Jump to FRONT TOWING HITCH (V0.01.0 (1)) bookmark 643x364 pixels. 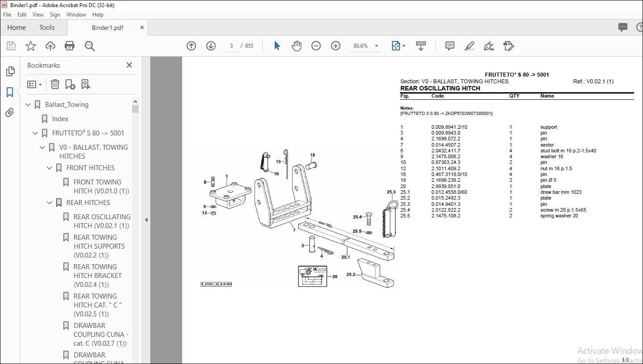coord(101,186)
